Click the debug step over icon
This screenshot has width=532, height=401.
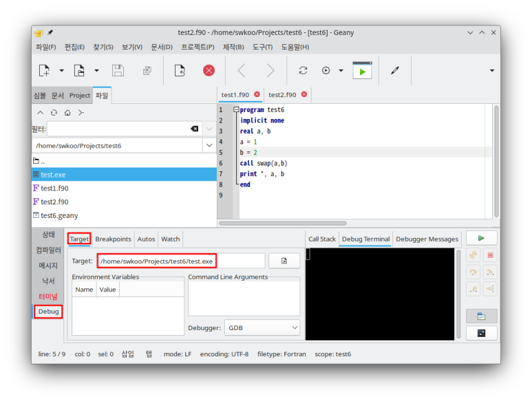pyautogui.click(x=474, y=272)
